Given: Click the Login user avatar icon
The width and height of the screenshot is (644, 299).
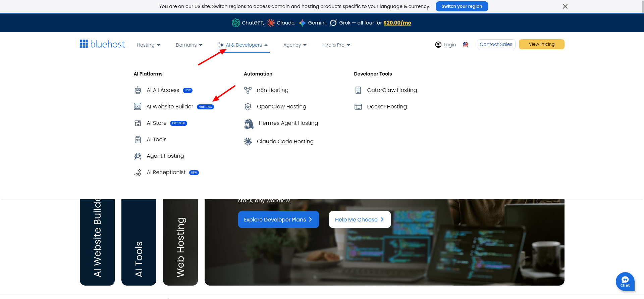Looking at the screenshot, I should [438, 45].
